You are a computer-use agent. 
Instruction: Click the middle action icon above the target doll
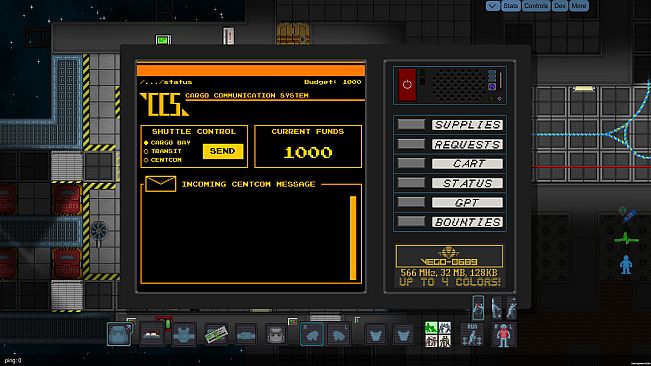point(497,308)
